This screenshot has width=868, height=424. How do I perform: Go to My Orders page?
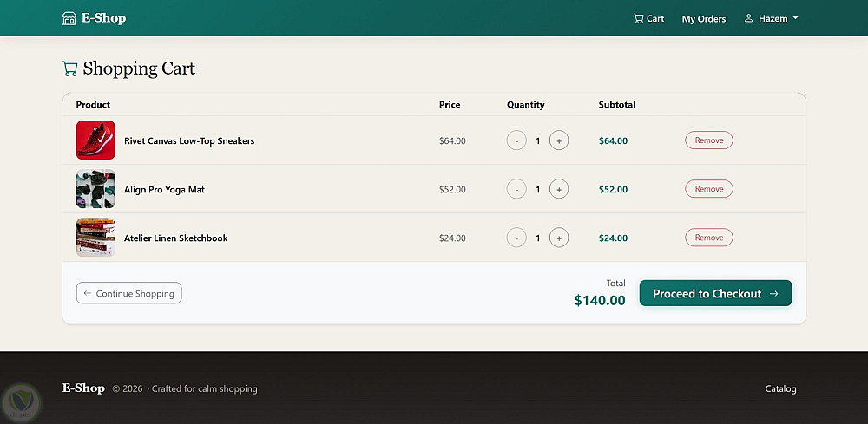click(703, 18)
